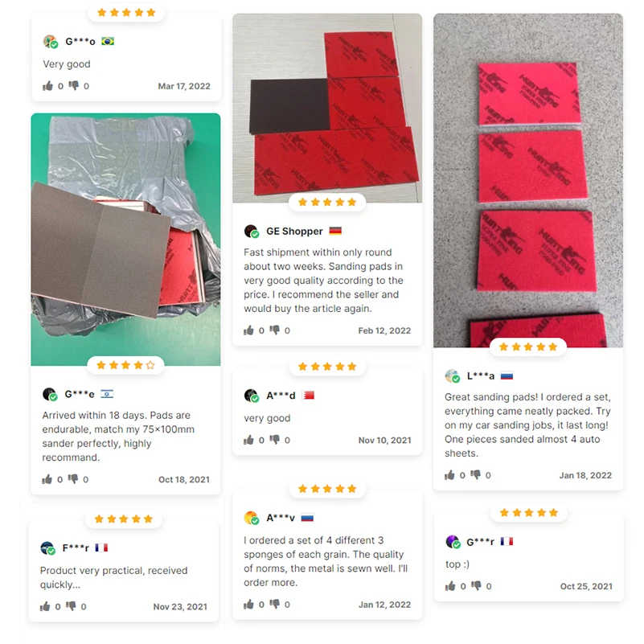Click the France flag beside F***r
This screenshot has width=644, height=644.
[x=101, y=548]
